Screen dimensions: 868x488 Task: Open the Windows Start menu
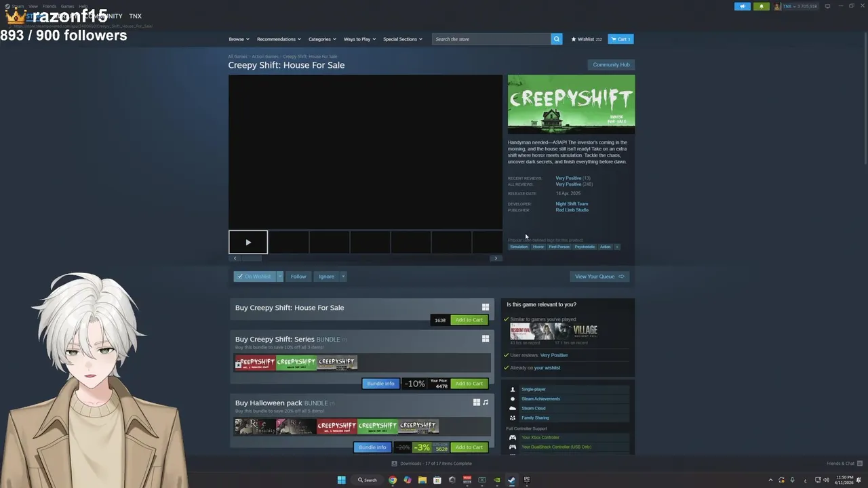coord(342,480)
